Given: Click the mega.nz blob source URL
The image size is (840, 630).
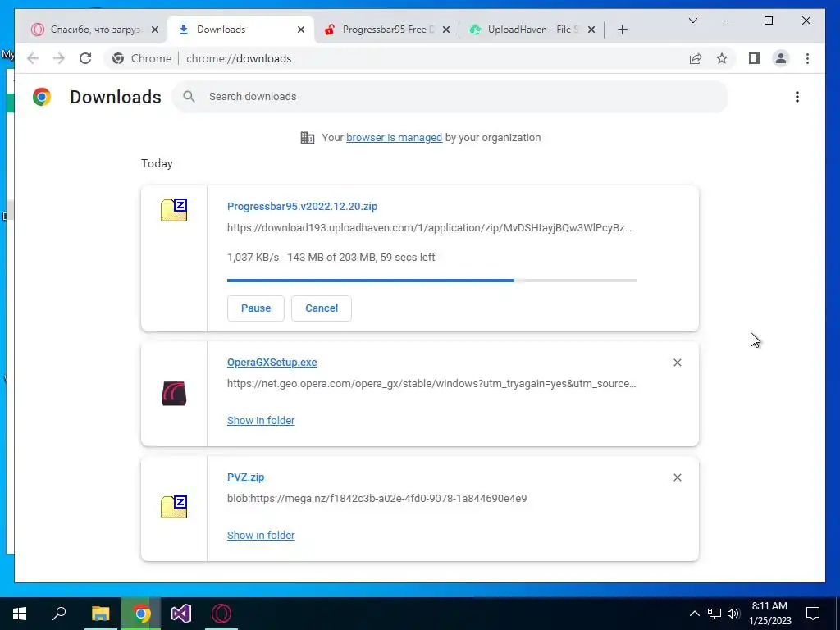Looking at the screenshot, I should 377,498.
